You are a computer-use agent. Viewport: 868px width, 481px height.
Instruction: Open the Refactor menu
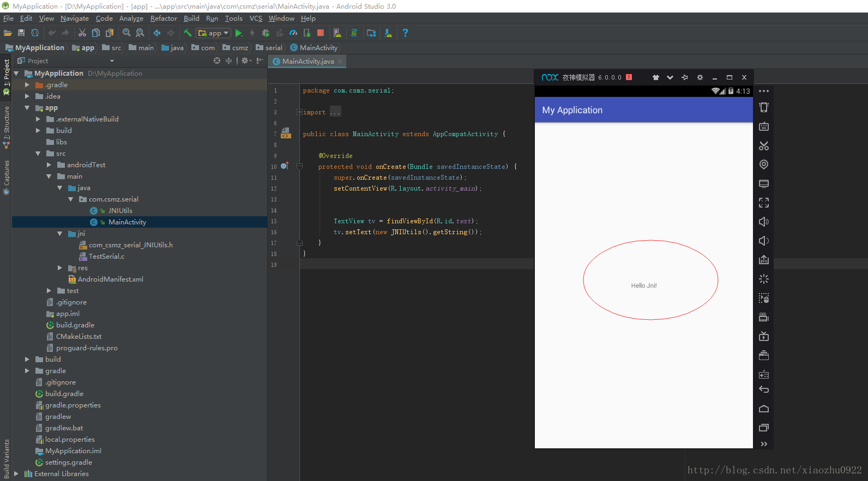click(164, 19)
